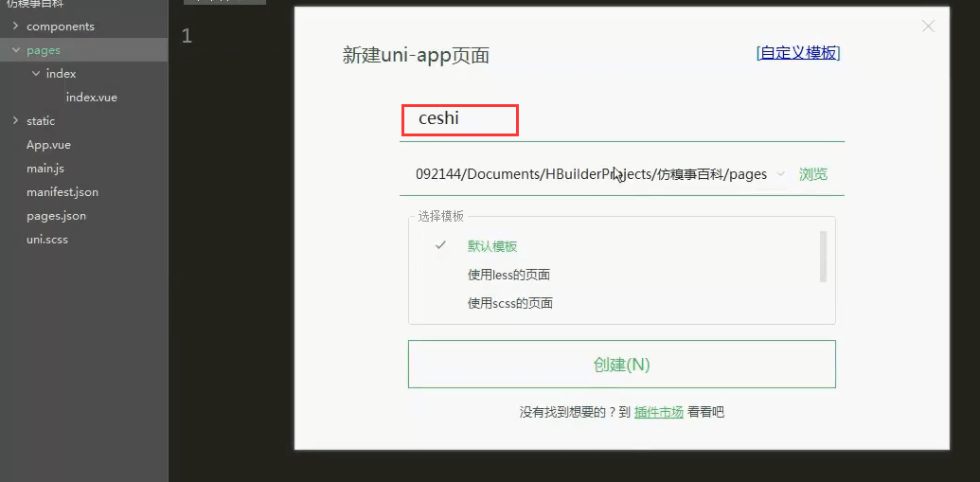The height and width of the screenshot is (482, 980).
Task: Open main.js file
Action: (45, 169)
